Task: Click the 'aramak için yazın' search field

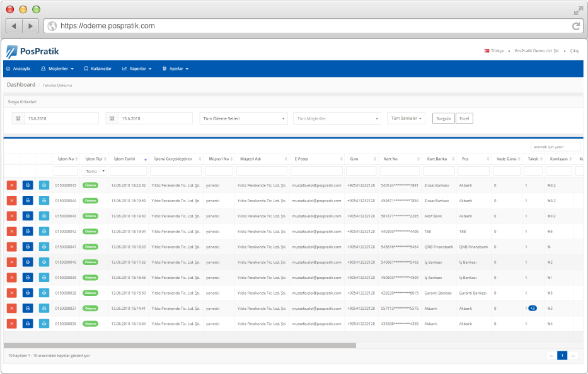Action: 555,147
